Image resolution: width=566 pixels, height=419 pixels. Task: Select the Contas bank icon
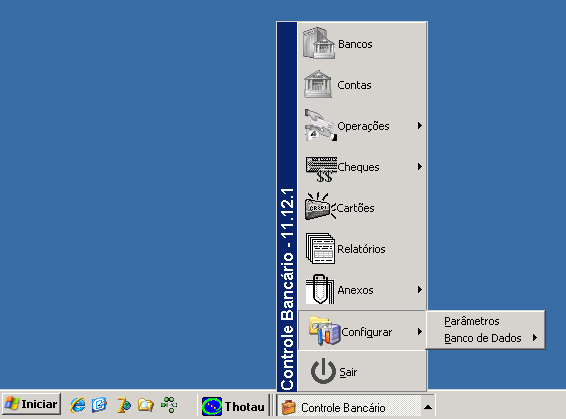click(318, 84)
